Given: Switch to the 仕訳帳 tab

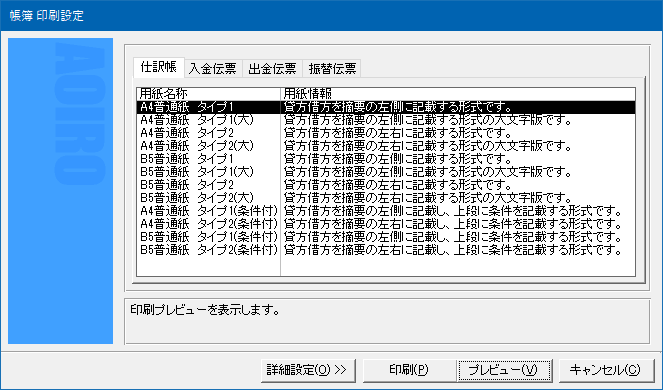Looking at the screenshot, I should pyautogui.click(x=159, y=68).
